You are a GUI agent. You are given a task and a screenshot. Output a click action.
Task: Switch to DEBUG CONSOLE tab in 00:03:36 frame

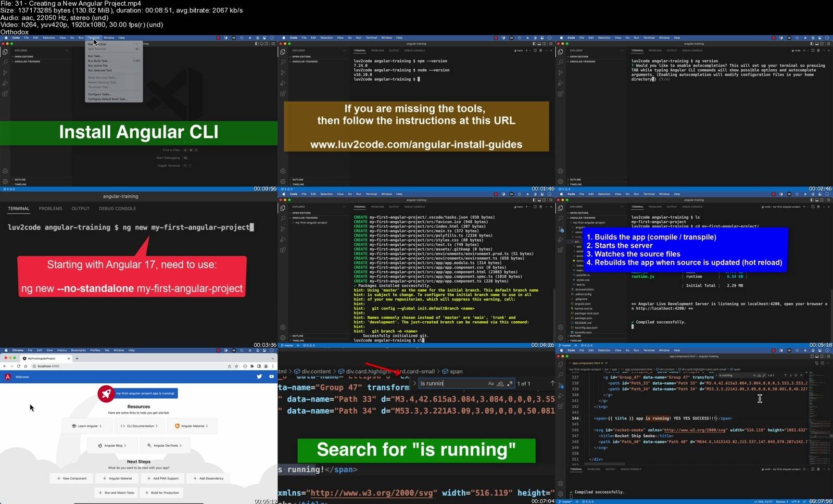click(x=117, y=208)
